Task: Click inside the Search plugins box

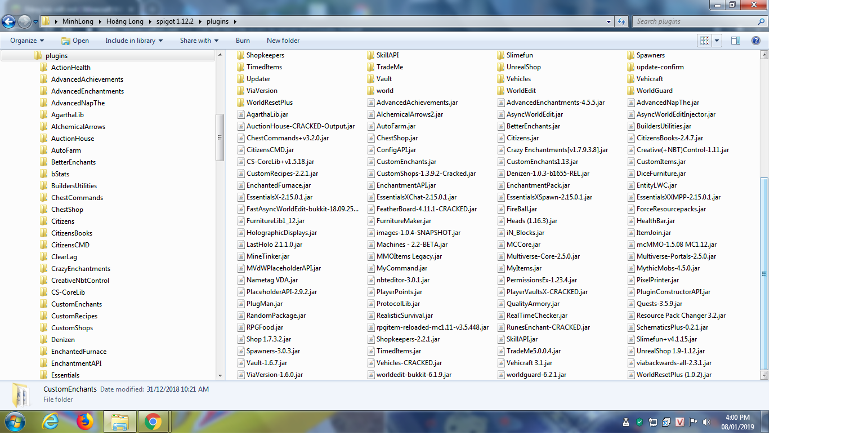Action: [x=695, y=21]
